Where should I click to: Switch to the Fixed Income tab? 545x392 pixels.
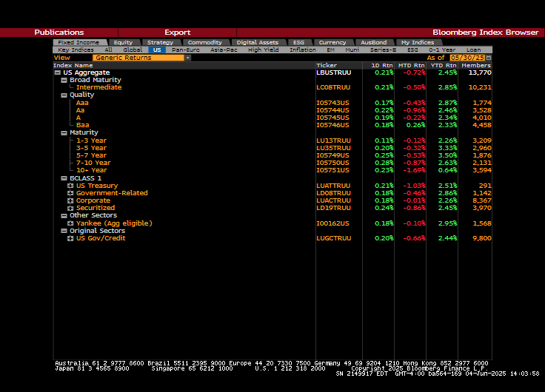[x=79, y=42]
